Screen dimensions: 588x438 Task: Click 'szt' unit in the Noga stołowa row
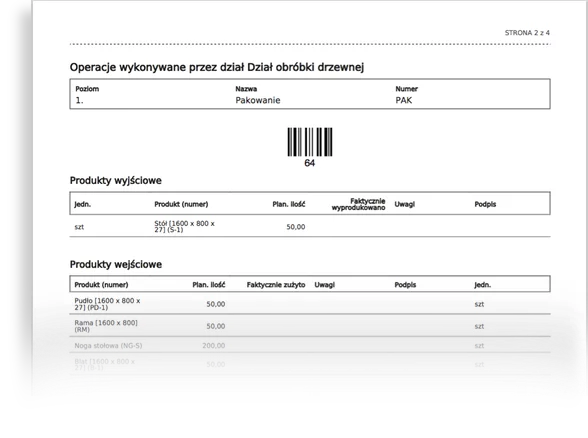point(479,346)
